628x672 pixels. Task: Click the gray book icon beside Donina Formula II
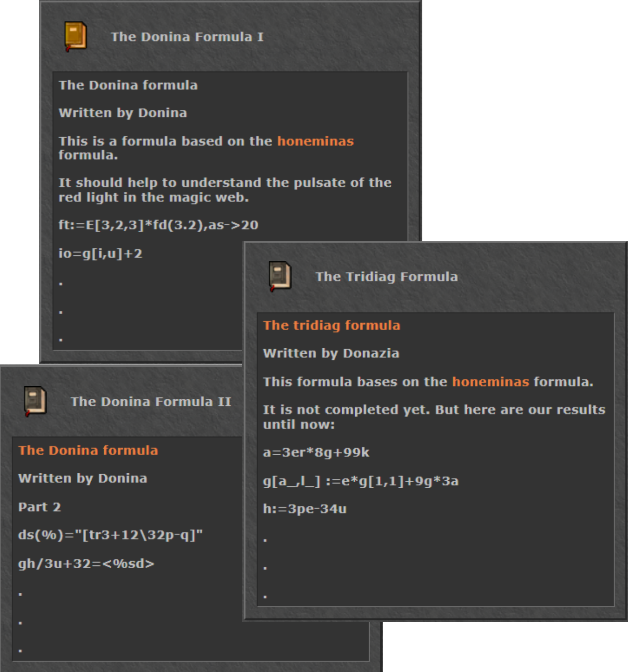(36, 401)
